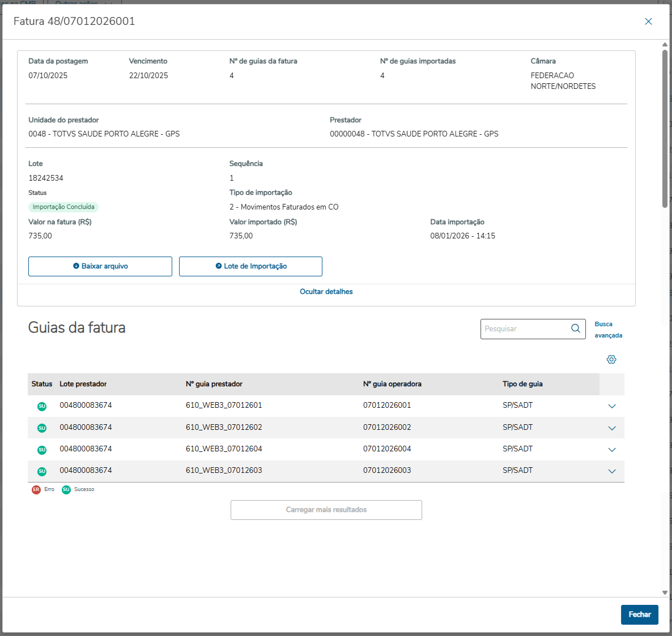This screenshot has width=672, height=636.
Task: Open Lote de Importação
Action: click(250, 266)
